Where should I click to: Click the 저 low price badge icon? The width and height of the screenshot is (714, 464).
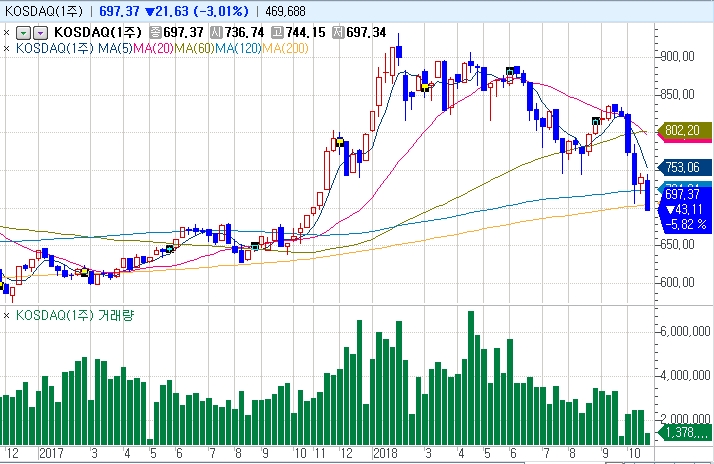click(x=338, y=32)
